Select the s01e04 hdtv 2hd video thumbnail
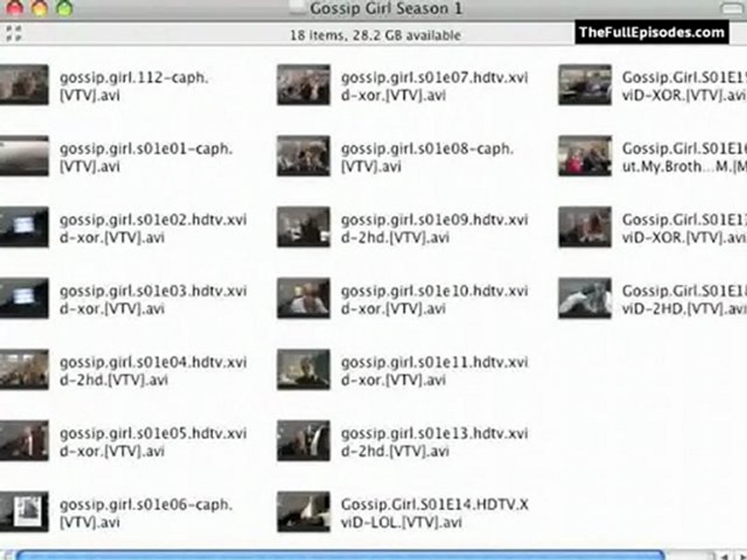This screenshot has width=747, height=560. pyautogui.click(x=24, y=370)
